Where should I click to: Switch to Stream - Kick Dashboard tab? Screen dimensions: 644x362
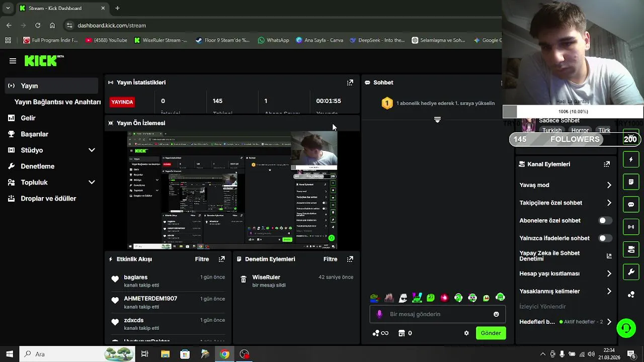click(x=62, y=8)
